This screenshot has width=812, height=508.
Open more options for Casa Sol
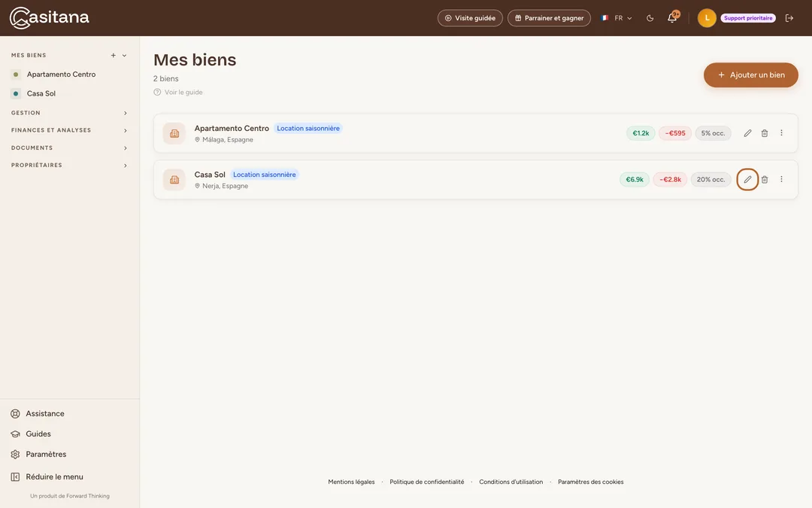(781, 179)
